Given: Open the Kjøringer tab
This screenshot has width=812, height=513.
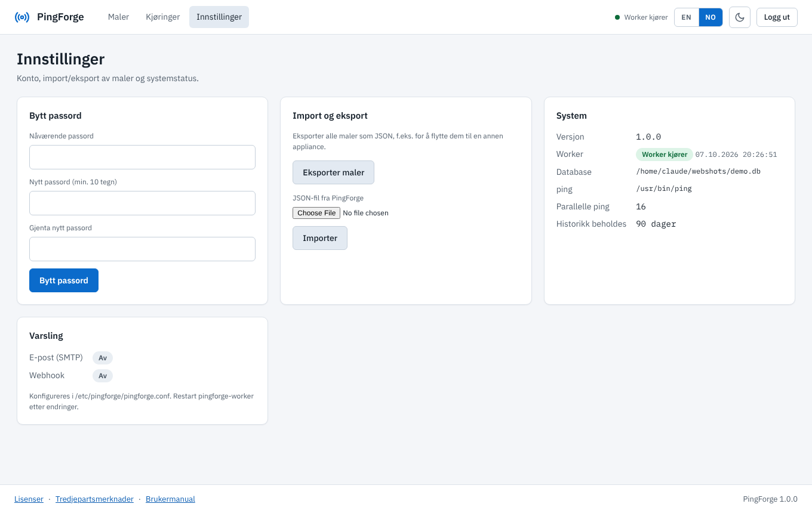Looking at the screenshot, I should tap(163, 17).
